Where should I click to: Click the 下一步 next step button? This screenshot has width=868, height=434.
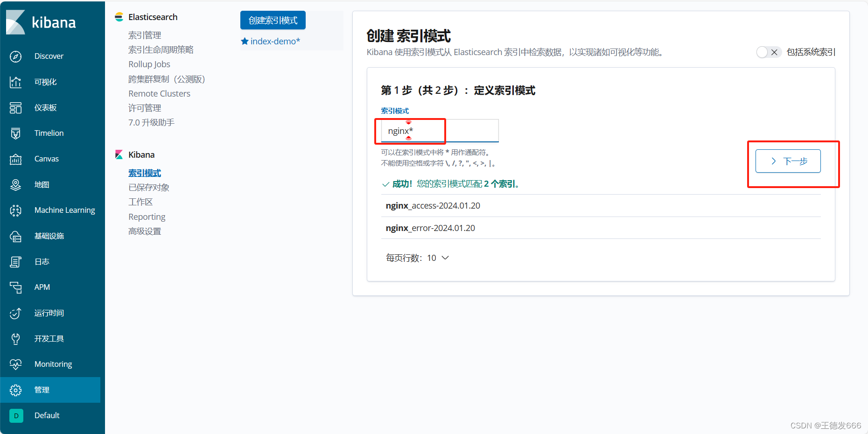tap(788, 161)
